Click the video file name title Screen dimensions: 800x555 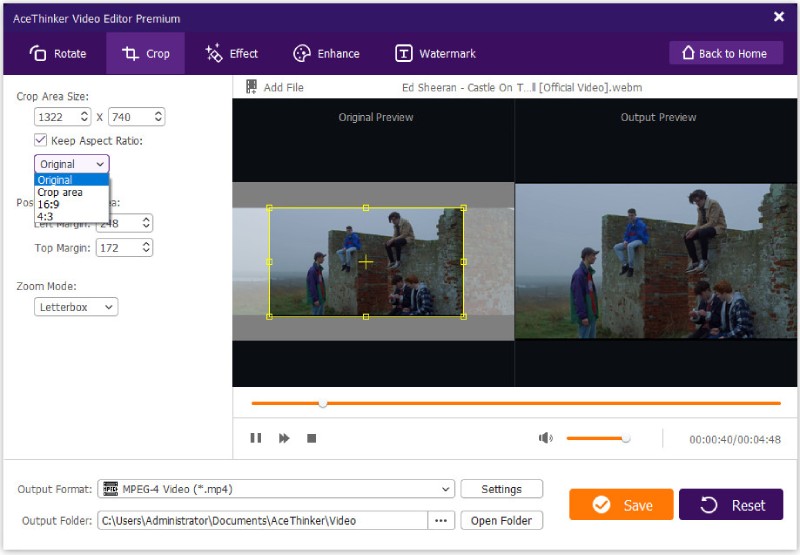pyautogui.click(x=522, y=87)
